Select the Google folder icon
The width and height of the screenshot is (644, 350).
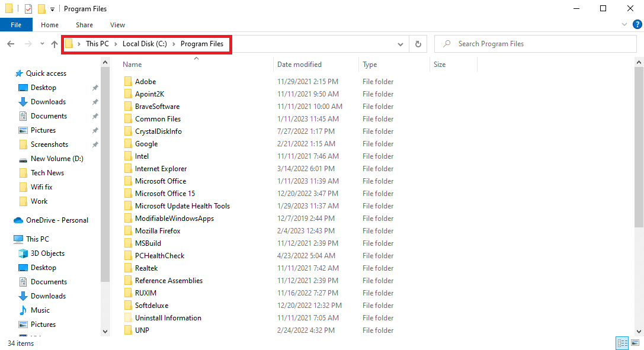pos(128,143)
